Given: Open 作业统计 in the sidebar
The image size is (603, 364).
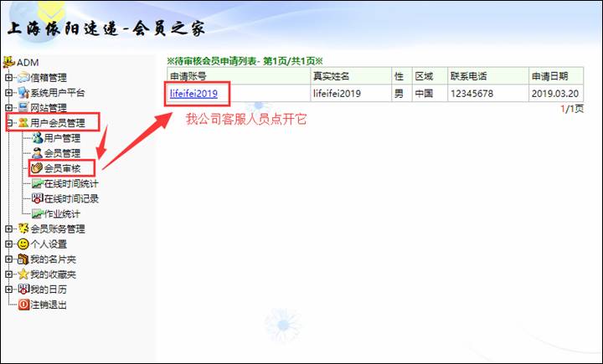Looking at the screenshot, I should click(x=62, y=213).
